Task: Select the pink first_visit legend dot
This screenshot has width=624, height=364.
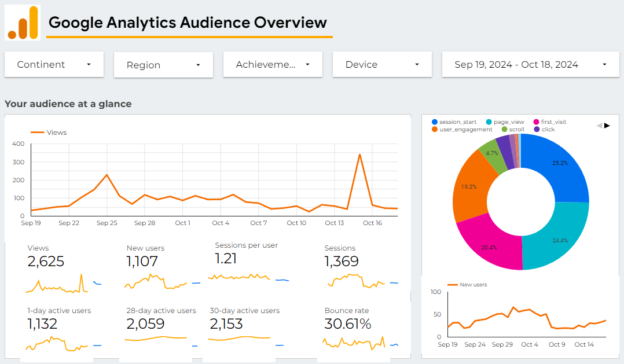Action: pos(536,122)
